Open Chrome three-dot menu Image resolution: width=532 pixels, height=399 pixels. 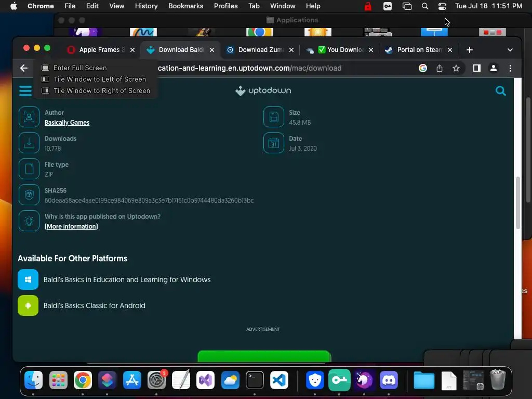[x=510, y=68]
